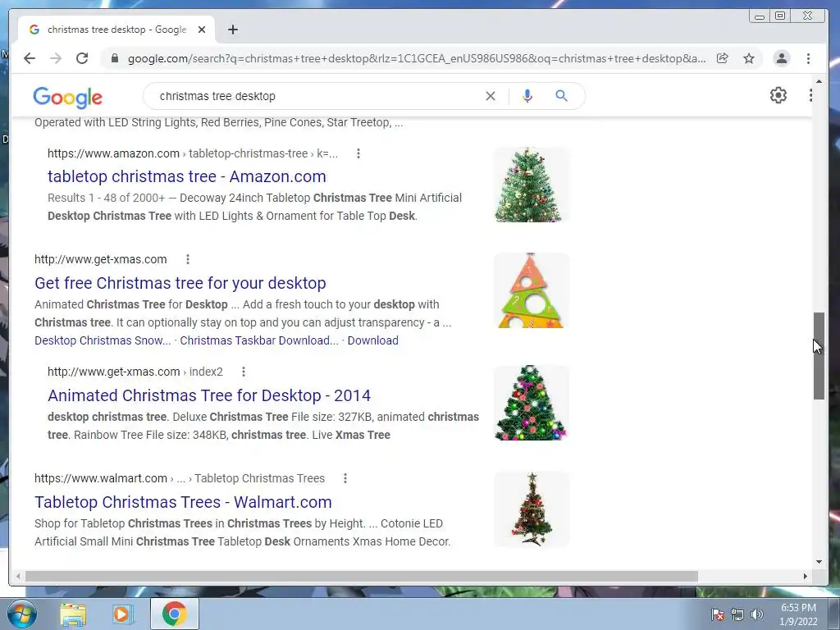Reload the current Google page
This screenshot has width=840, height=630.
click(82, 58)
